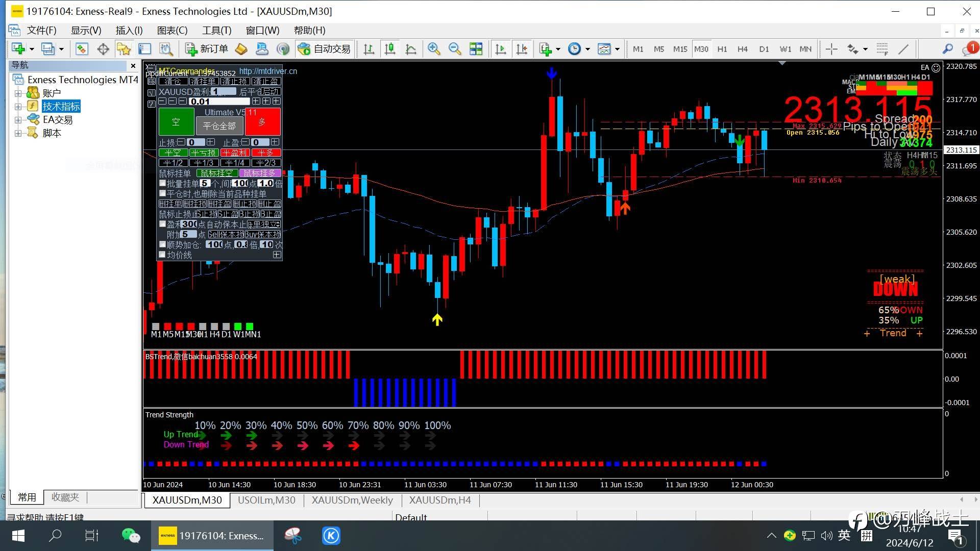Click the New Order (新订单) button

click(x=207, y=49)
